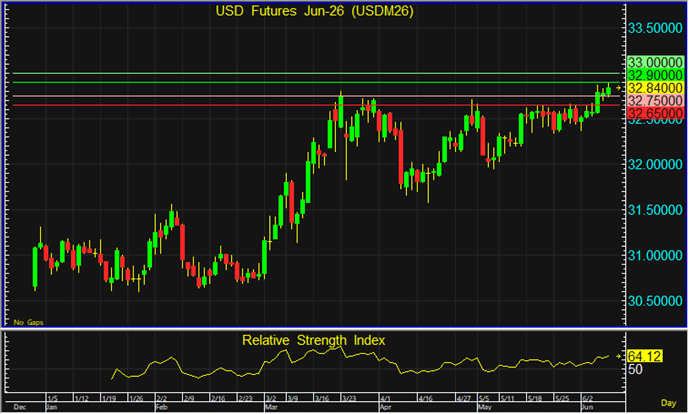The height and width of the screenshot is (414, 689).
Task: Click the 6/2 date marker
Action: [x=587, y=399]
